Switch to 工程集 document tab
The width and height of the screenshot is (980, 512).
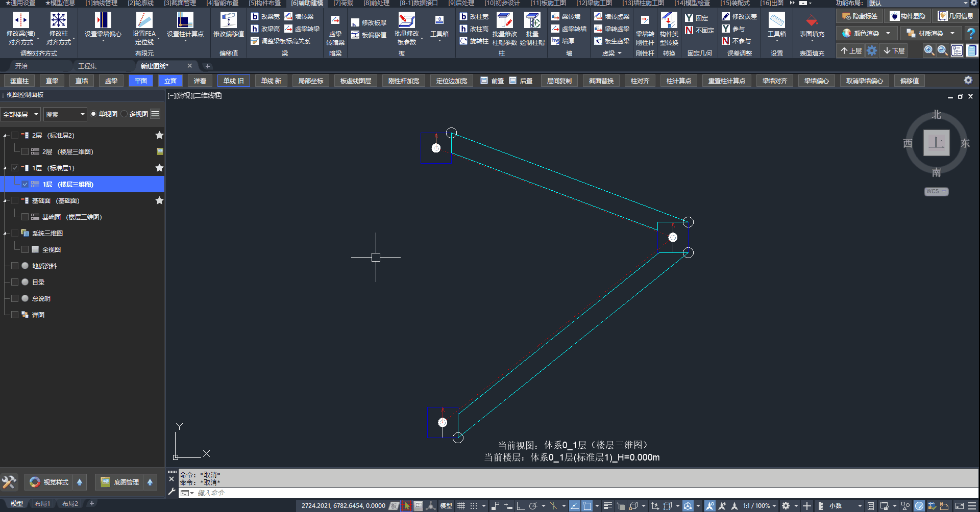[87, 66]
